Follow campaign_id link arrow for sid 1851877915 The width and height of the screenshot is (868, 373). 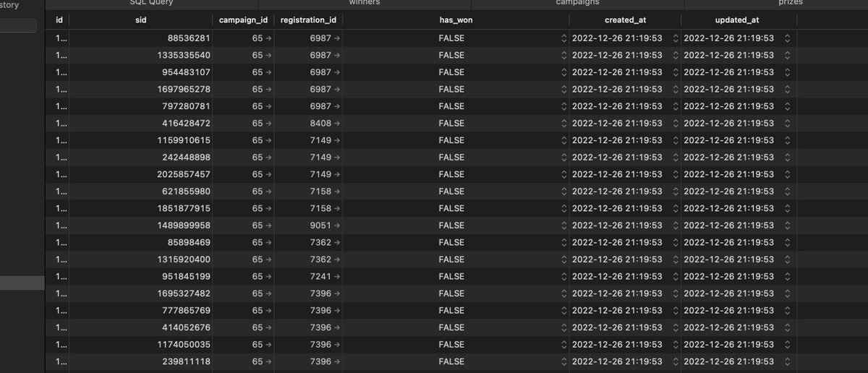pos(268,208)
